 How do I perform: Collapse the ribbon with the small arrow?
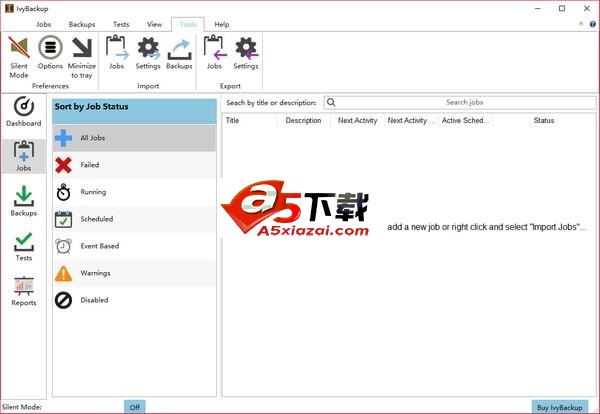581,24
